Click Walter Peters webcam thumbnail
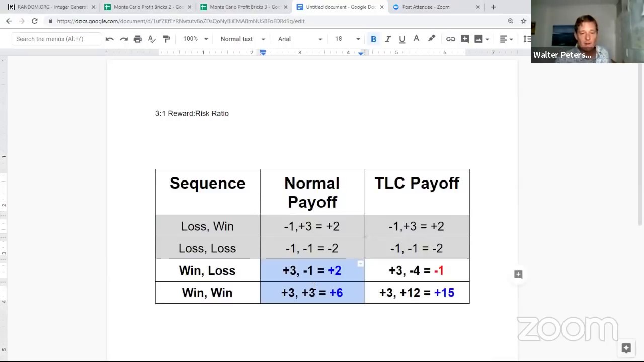644x362 pixels. point(588,31)
